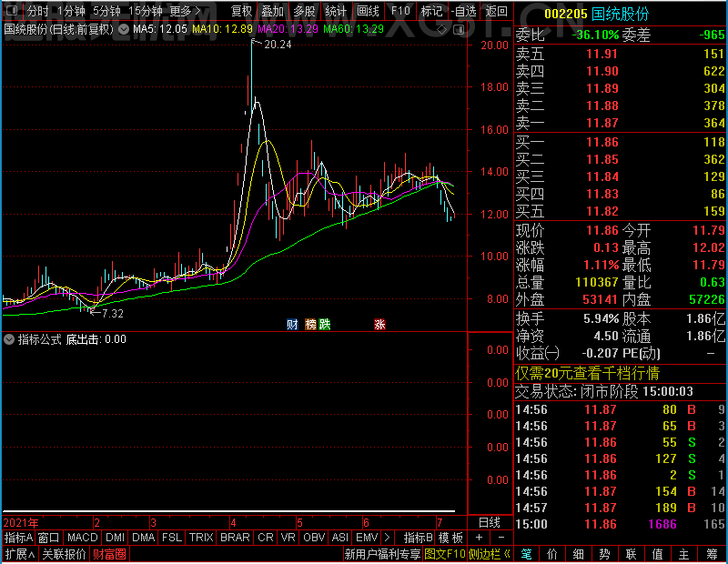Click the 返回 back button

pyautogui.click(x=496, y=11)
